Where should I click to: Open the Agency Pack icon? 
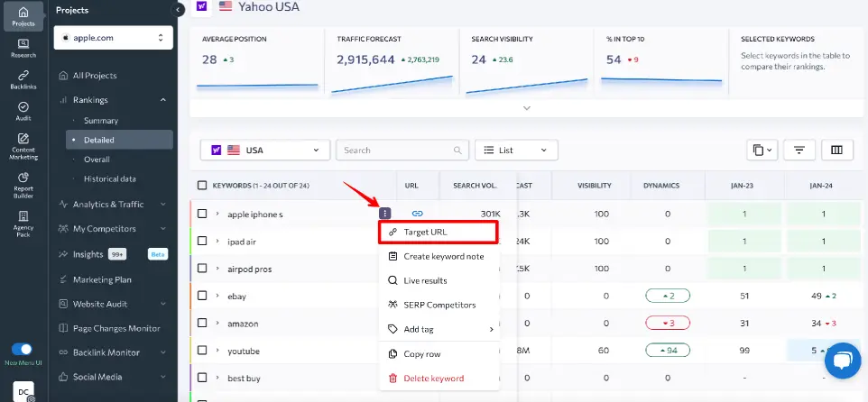point(23,224)
